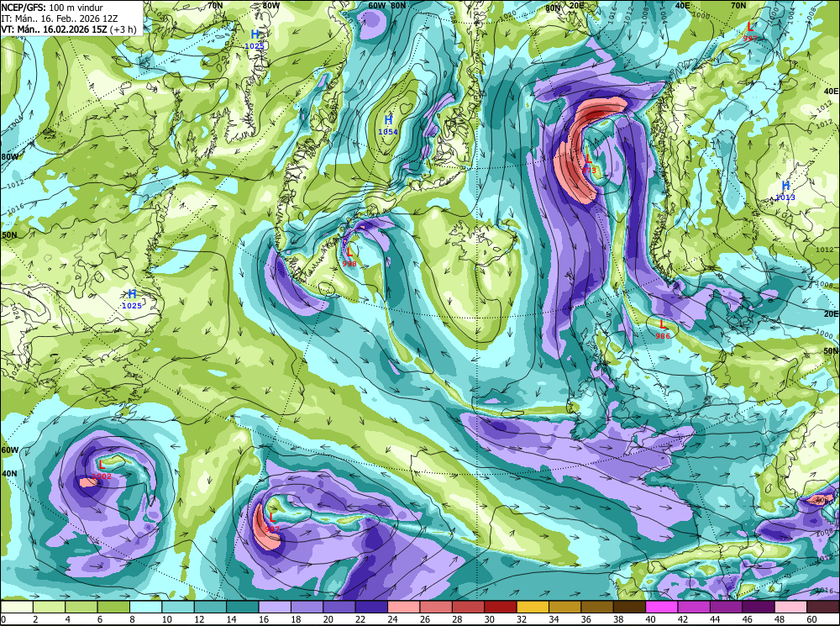Click the 60W label on the left edge
Image resolution: width=840 pixels, height=626 pixels.
(x=9, y=450)
